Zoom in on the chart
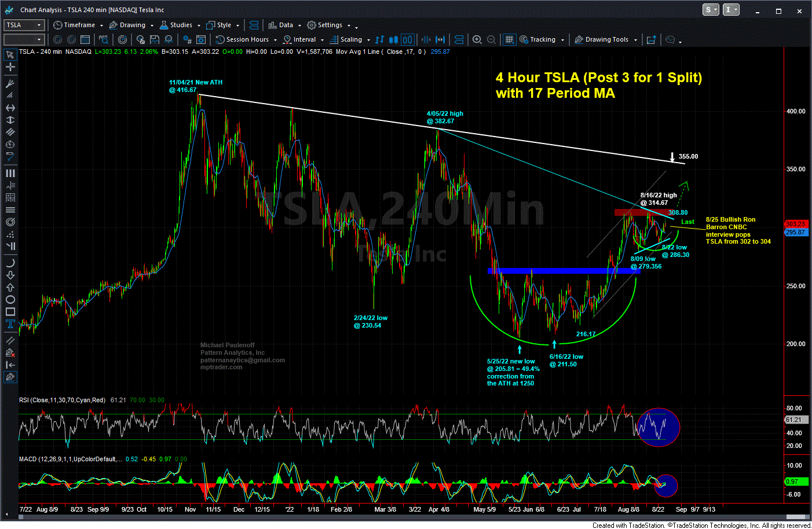The height and width of the screenshot is (529, 812). point(477,39)
